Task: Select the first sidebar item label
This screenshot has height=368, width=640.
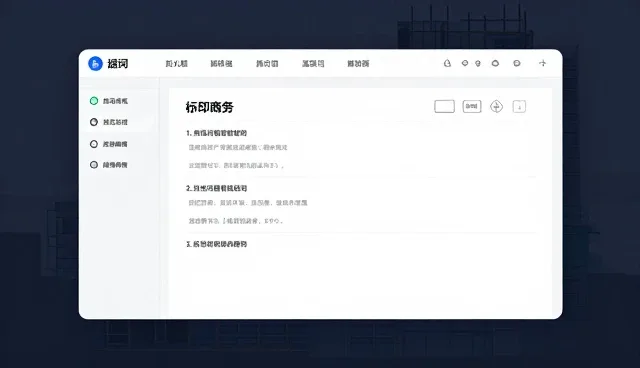Action: pyautogui.click(x=115, y=101)
